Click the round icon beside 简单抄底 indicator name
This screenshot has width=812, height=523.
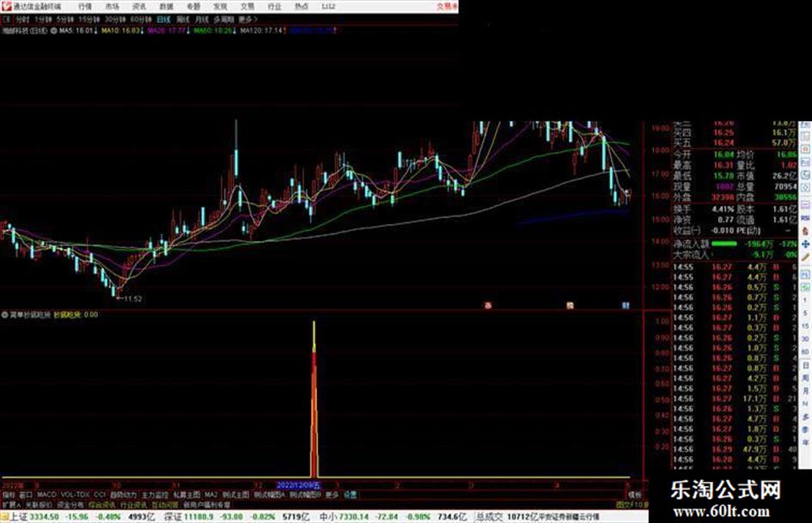tap(4, 314)
